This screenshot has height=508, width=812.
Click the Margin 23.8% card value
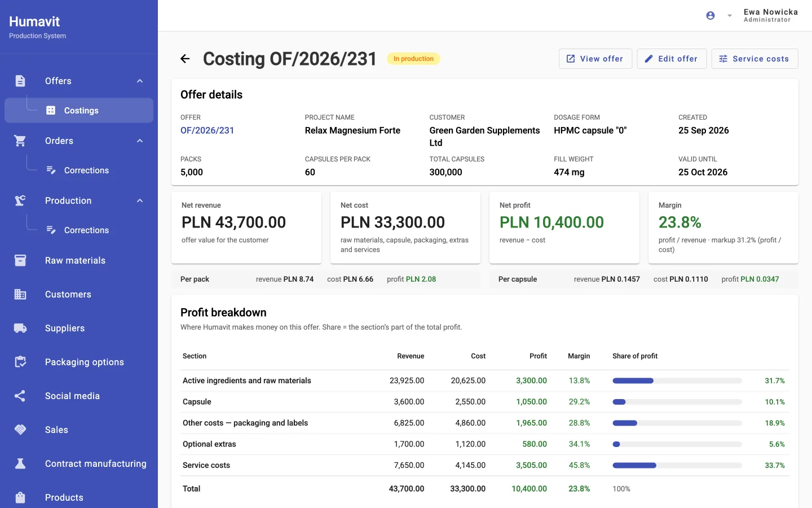click(x=679, y=222)
